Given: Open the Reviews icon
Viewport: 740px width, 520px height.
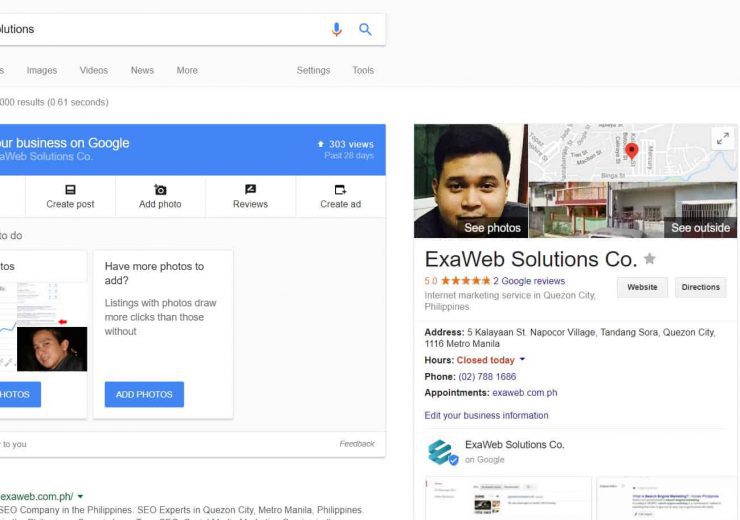Looking at the screenshot, I should (250, 190).
